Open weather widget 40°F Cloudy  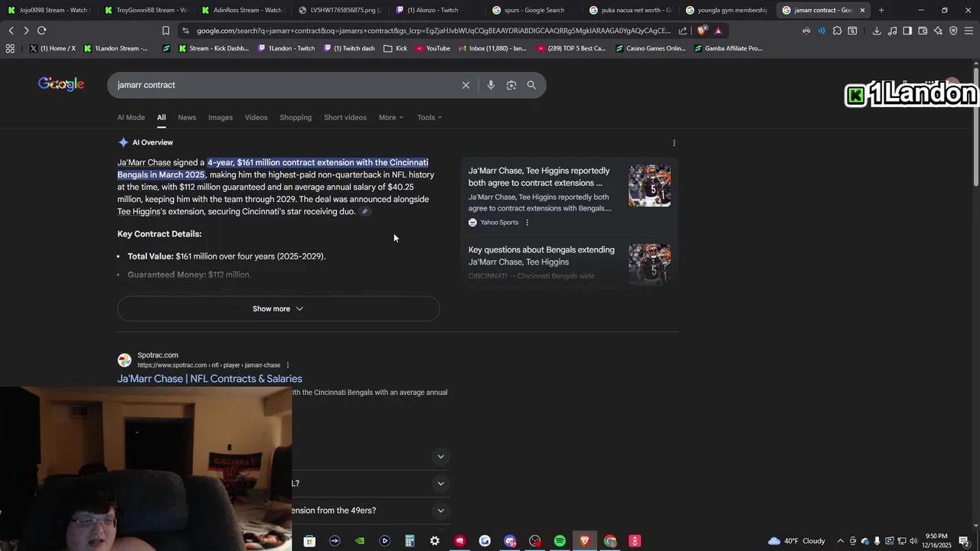(x=796, y=541)
